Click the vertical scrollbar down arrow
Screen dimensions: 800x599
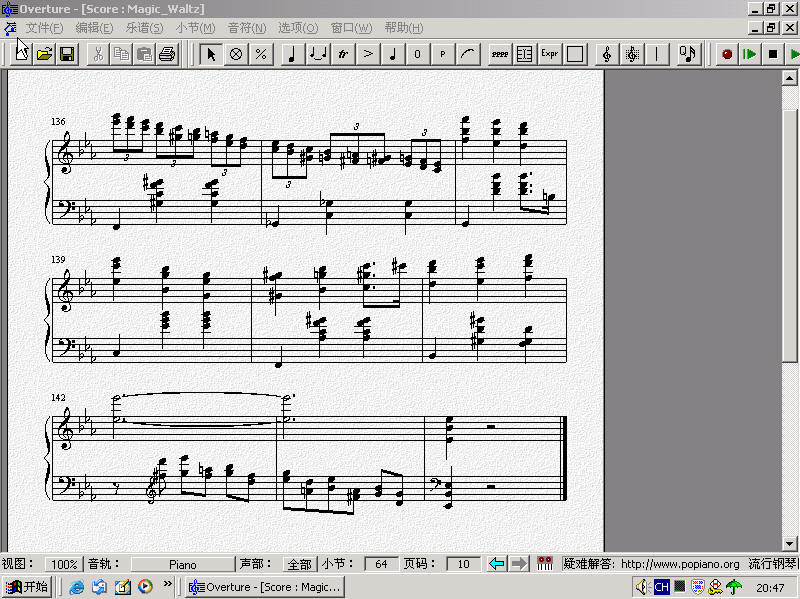[x=789, y=543]
